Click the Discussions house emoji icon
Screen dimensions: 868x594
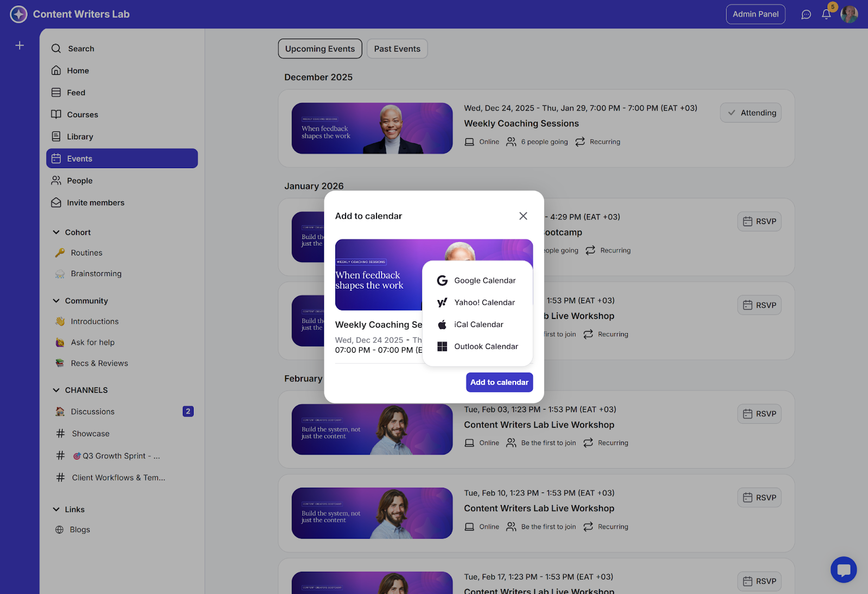coord(60,412)
